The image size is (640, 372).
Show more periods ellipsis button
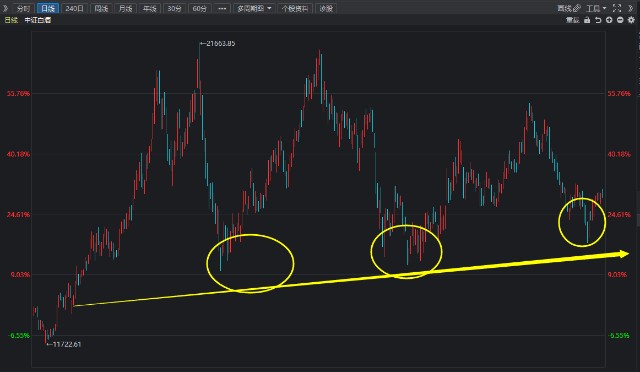click(x=222, y=8)
